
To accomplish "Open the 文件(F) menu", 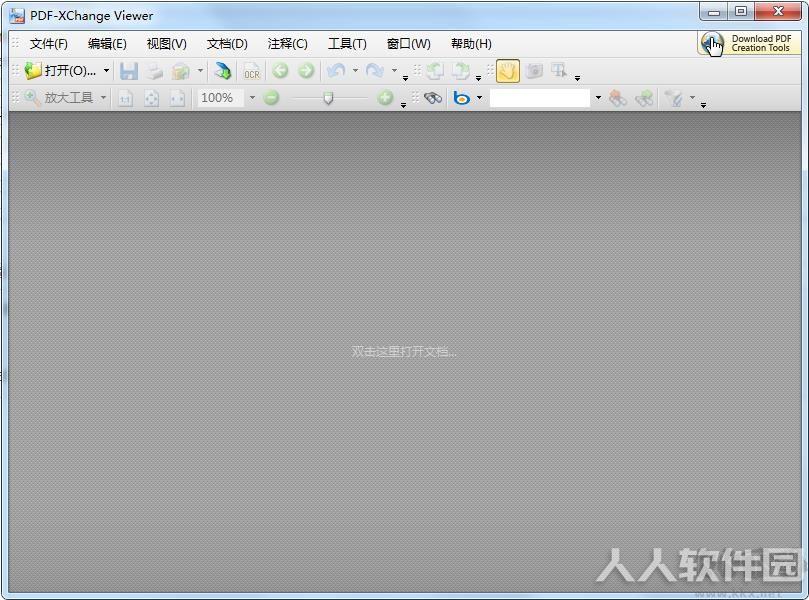I will click(48, 44).
